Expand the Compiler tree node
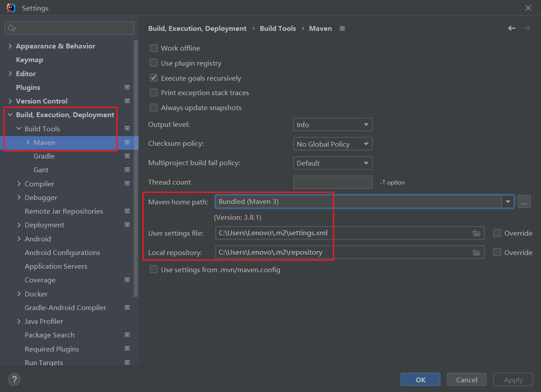541x392 pixels. (19, 184)
